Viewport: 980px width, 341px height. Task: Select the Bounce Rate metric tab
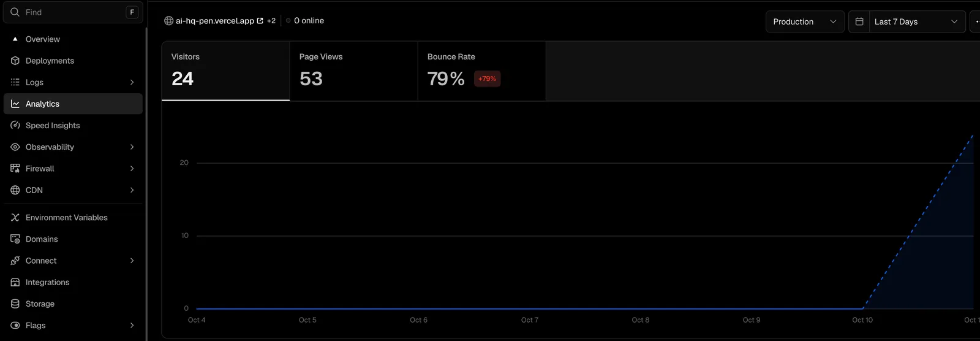click(x=481, y=71)
